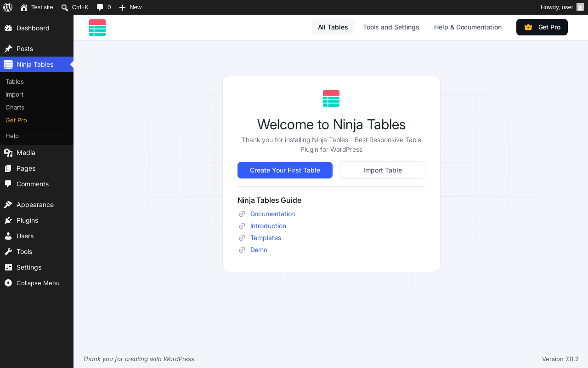Click the Posts pushpin icon
This screenshot has width=588, height=368.
(8, 49)
